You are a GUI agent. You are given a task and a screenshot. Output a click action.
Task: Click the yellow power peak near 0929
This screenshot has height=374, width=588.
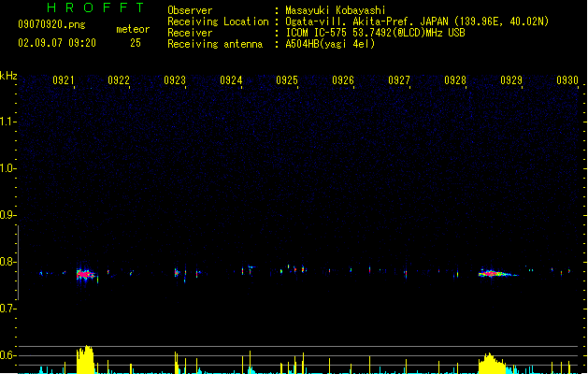(492, 363)
